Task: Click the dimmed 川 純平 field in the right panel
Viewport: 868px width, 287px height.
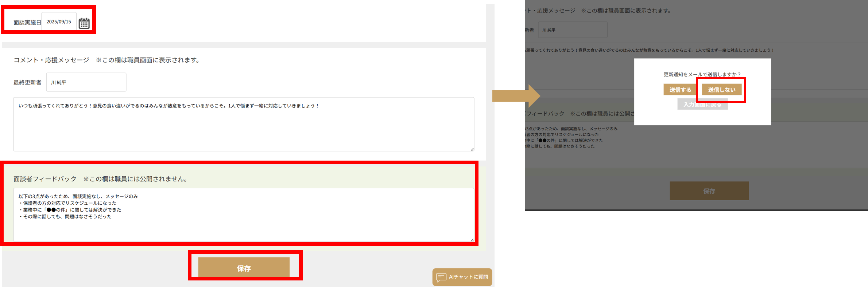Action: 573,30
